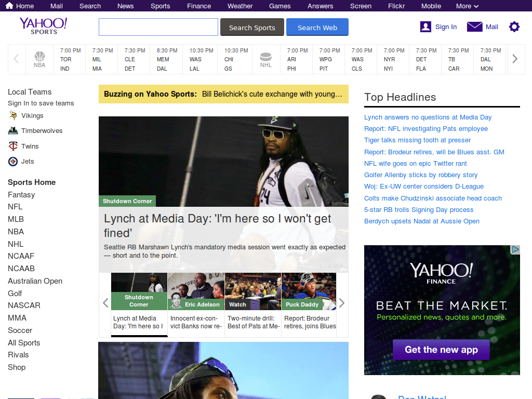This screenshot has height=399, width=532.
Task: Click the Shutdown Corner tag on main photo
Action: pyautogui.click(x=127, y=201)
